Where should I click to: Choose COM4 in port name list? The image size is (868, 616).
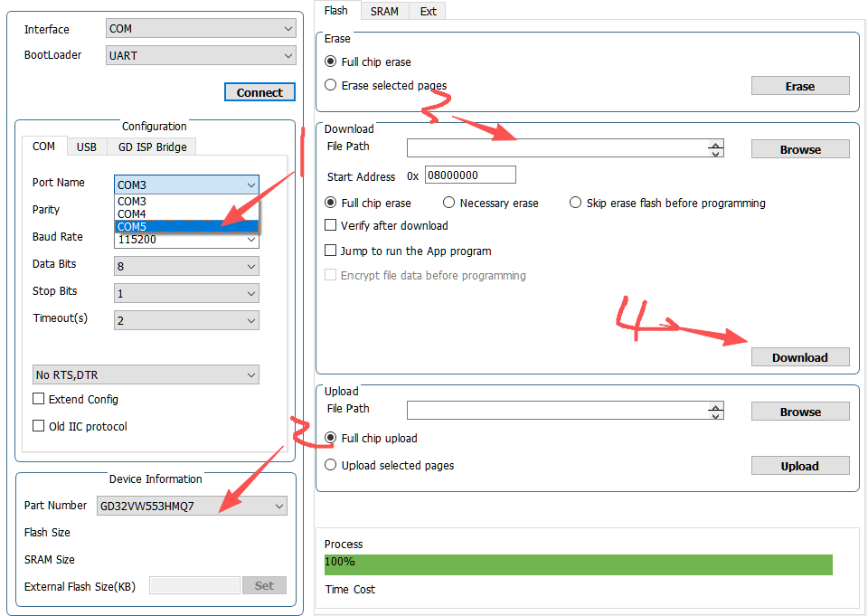point(132,213)
